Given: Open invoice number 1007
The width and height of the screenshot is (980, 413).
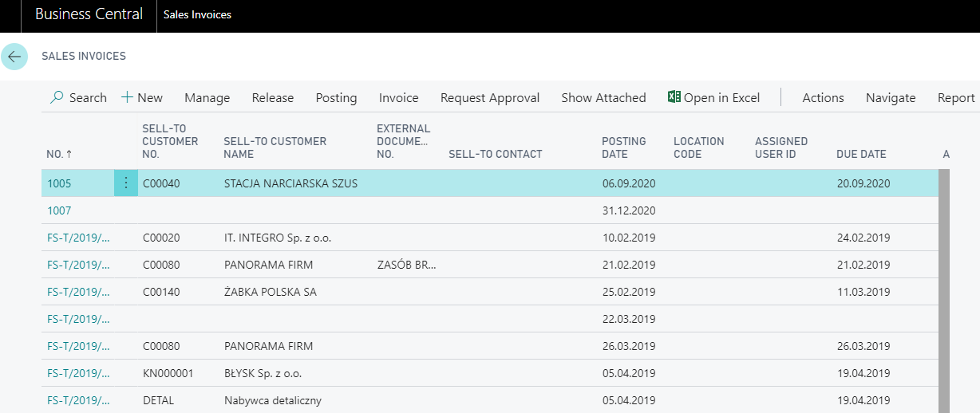Looking at the screenshot, I should (x=59, y=210).
